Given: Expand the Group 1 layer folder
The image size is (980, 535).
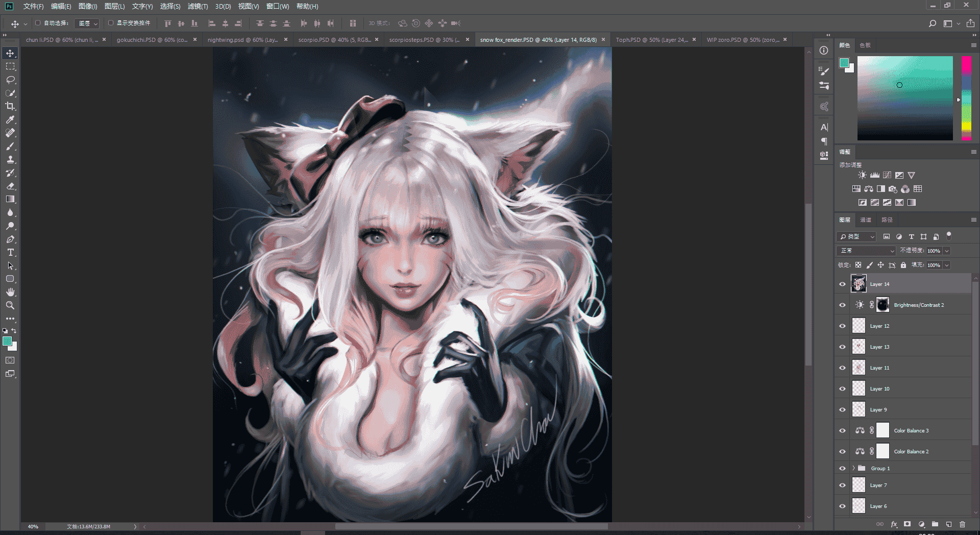Looking at the screenshot, I should pyautogui.click(x=853, y=468).
